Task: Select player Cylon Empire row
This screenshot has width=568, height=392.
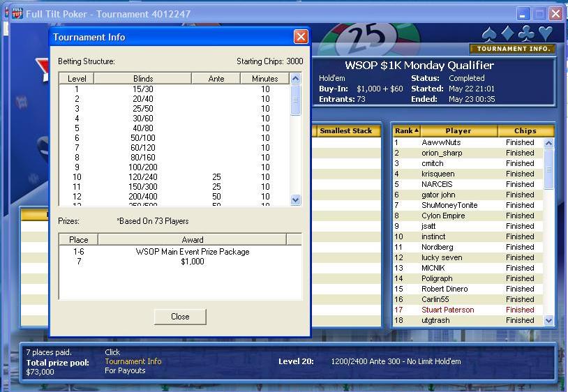Action: [x=468, y=216]
